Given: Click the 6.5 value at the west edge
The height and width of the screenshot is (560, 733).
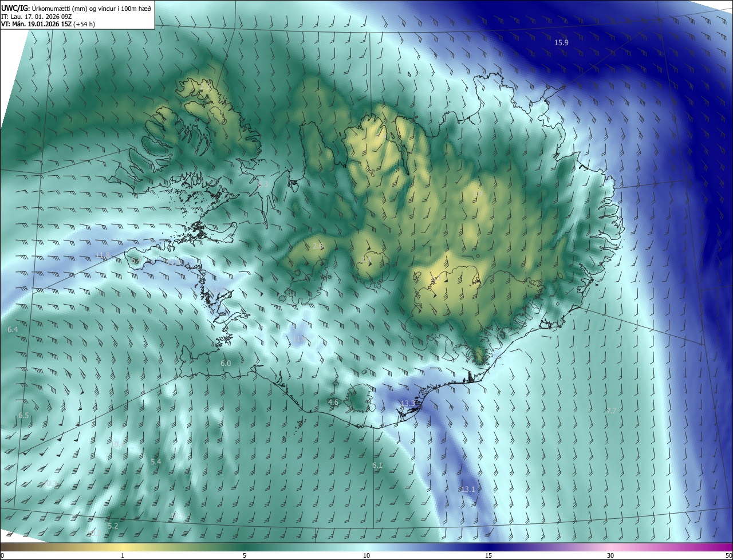Looking at the screenshot, I should tap(23, 415).
